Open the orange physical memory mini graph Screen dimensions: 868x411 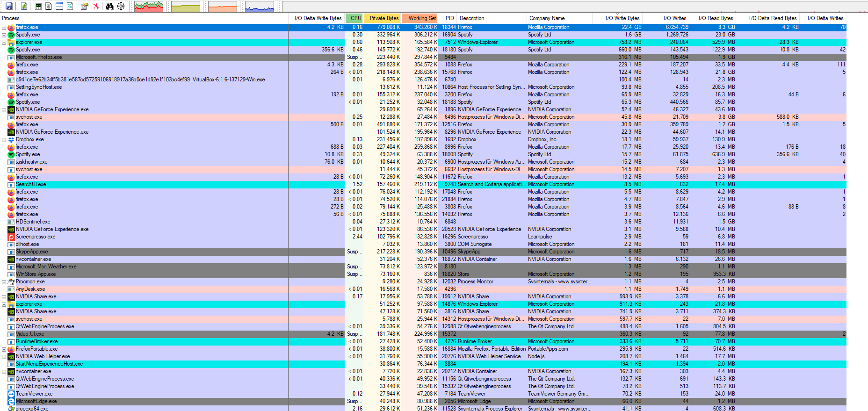223,7
